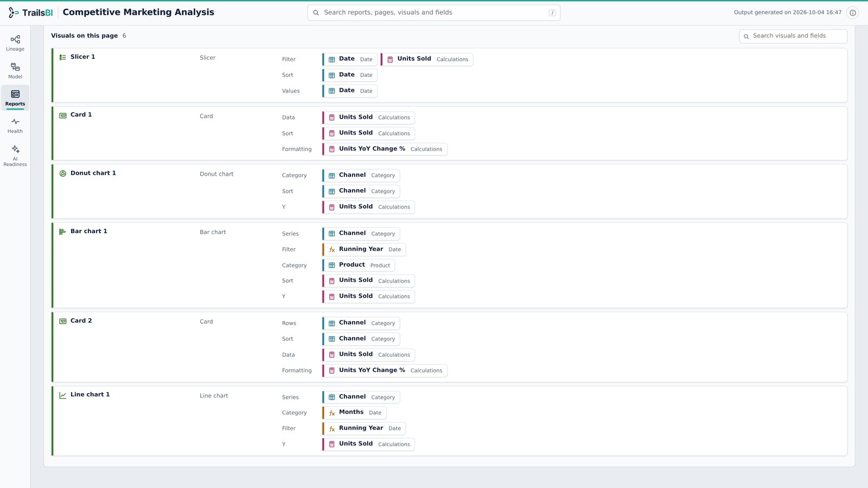Open Units YoY Change % chip in Card 2
This screenshot has height=488, width=868.
[x=385, y=371]
